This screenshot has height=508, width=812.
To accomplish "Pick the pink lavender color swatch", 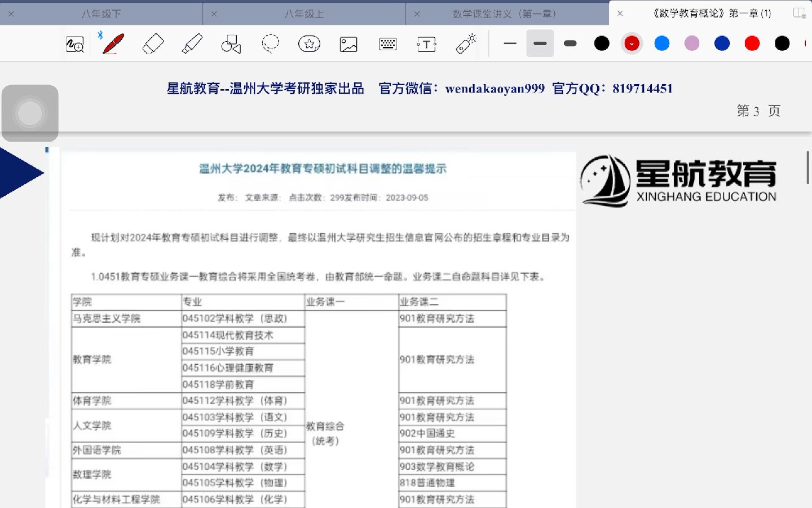I will pos(692,43).
